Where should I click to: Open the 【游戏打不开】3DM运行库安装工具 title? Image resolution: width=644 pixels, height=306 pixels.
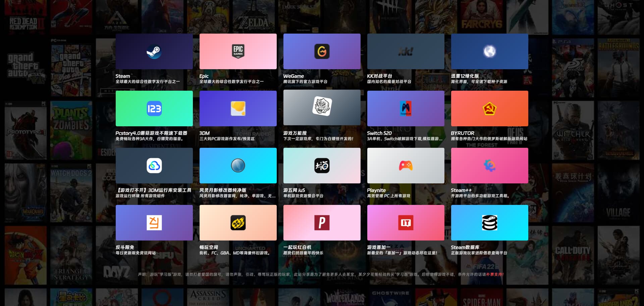click(154, 190)
